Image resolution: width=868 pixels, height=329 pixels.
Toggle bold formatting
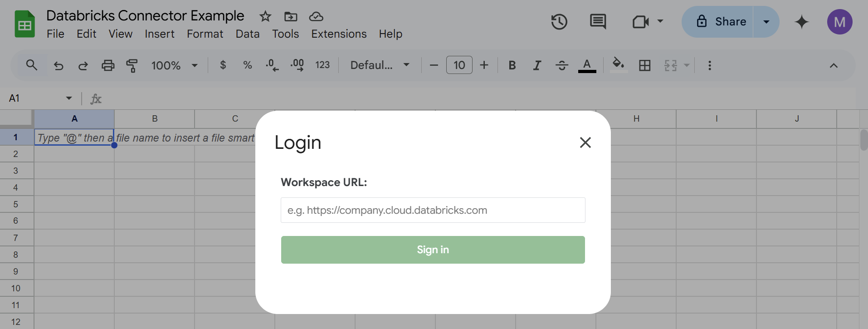pos(512,65)
